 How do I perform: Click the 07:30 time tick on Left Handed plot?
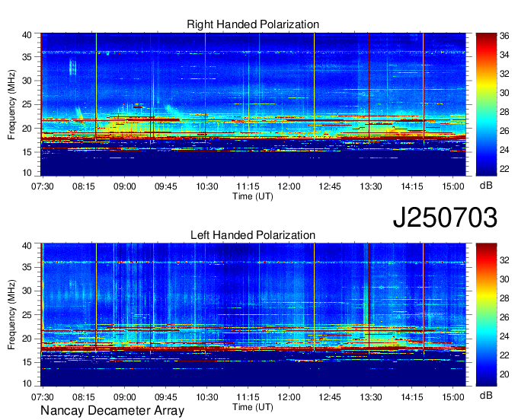[x=43, y=397]
